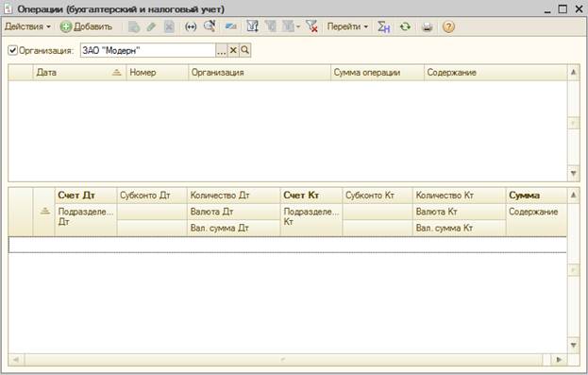The width and height of the screenshot is (588, 375).
Task: Toggle the Организация filter checkbox
Action: [13, 50]
